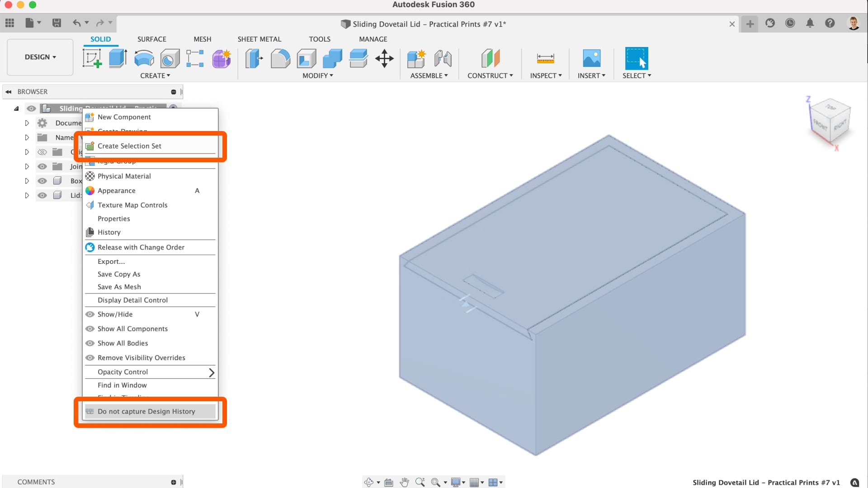Image resolution: width=868 pixels, height=488 pixels.
Task: Select the Create Sketch tool
Action: click(92, 59)
